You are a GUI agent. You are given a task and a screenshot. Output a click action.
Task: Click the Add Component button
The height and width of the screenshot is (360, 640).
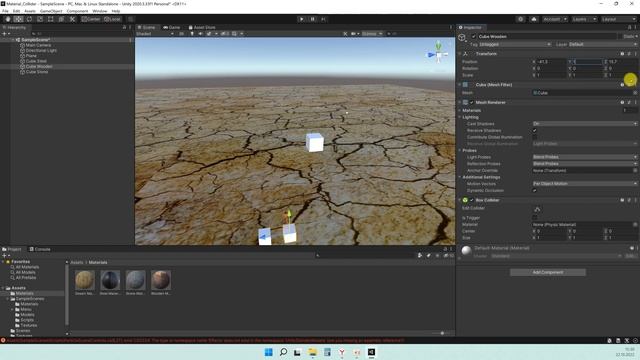pos(548,272)
